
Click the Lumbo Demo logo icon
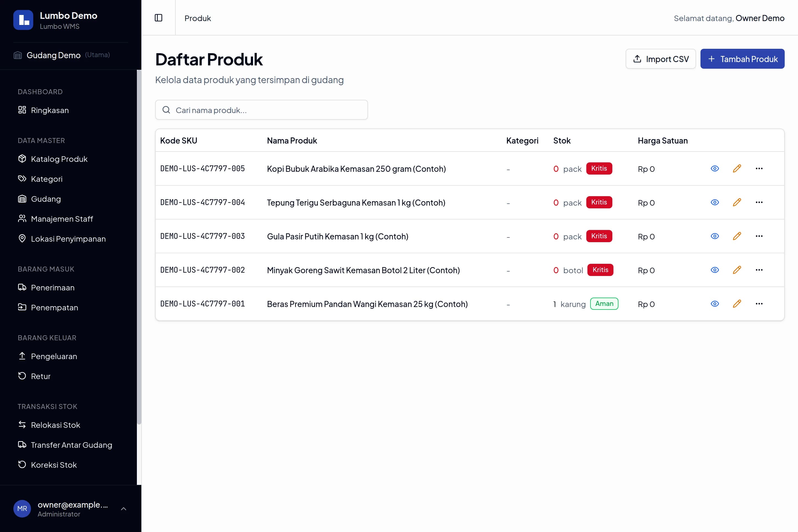(x=23, y=20)
